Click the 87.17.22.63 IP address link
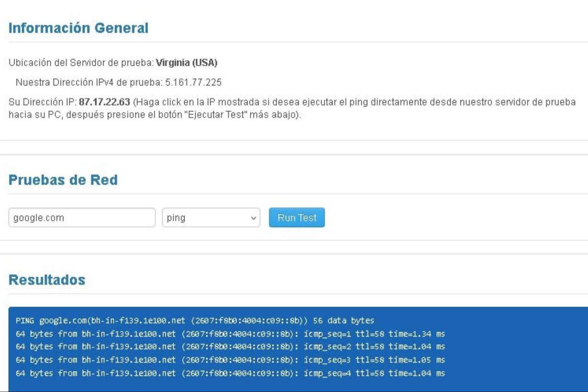 click(x=104, y=102)
